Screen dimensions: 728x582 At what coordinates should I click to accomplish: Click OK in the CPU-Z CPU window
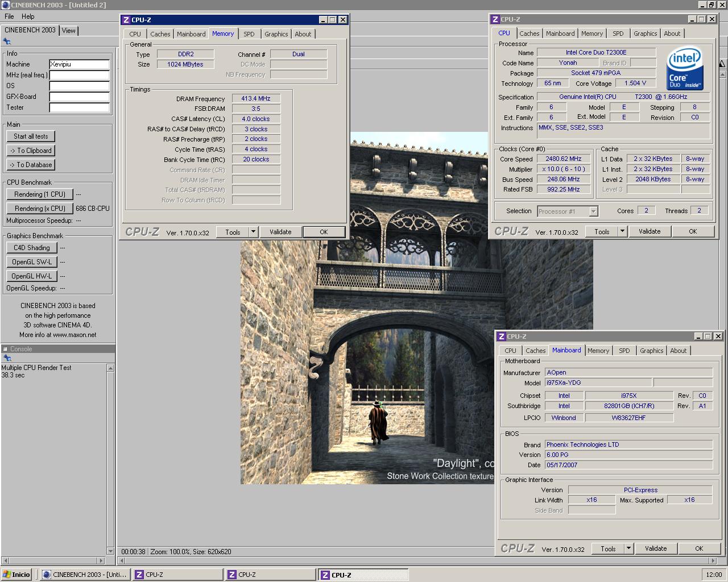coord(693,231)
